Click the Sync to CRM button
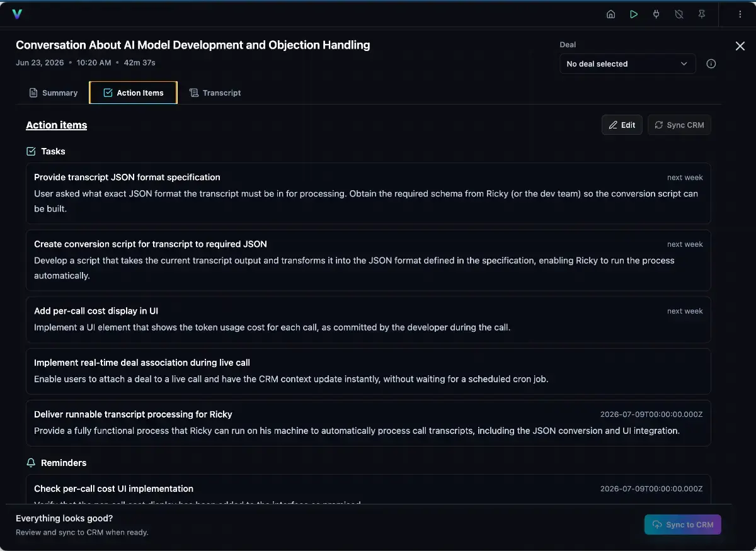This screenshot has height=551, width=756. [683, 525]
